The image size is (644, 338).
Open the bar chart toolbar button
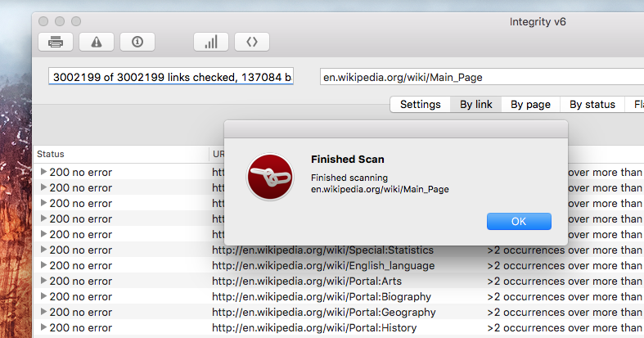(211, 42)
